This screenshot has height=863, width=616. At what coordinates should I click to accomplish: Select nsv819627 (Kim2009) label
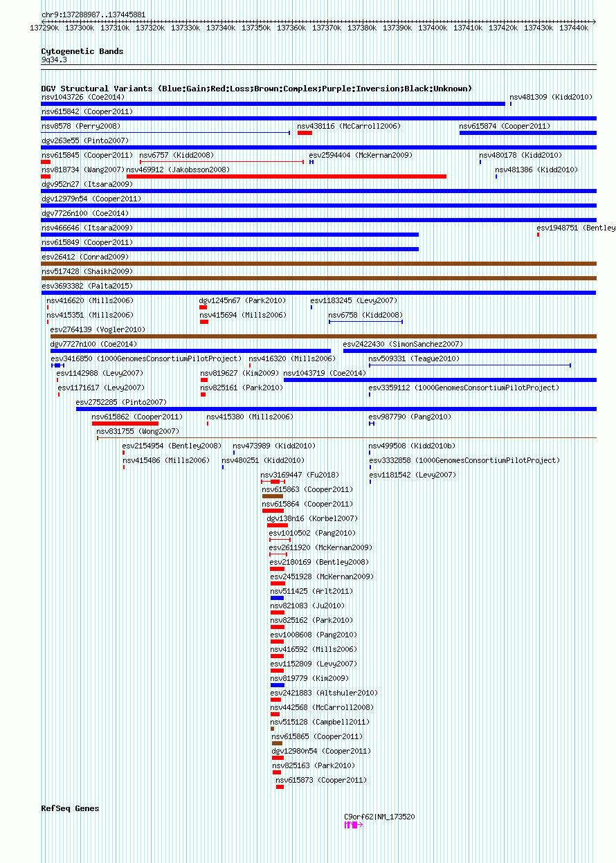pyautogui.click(x=240, y=374)
